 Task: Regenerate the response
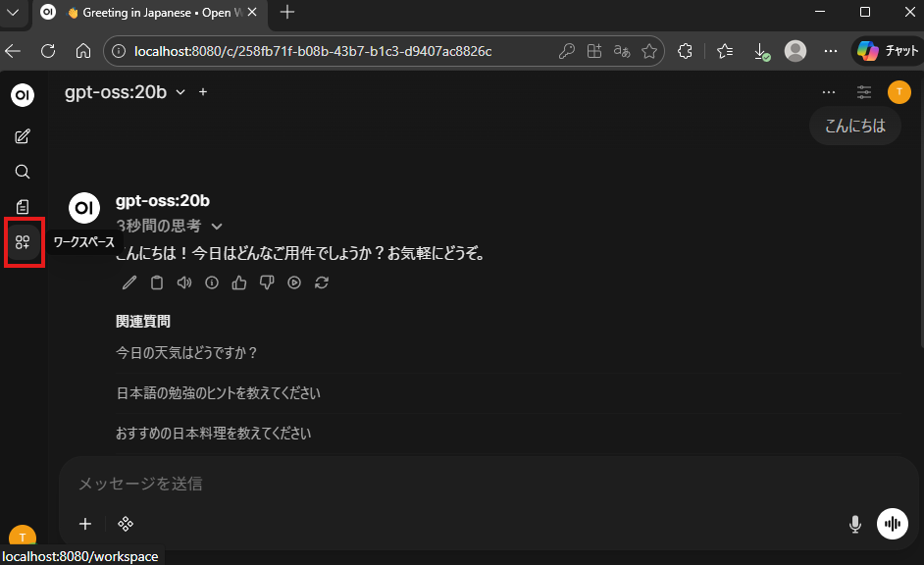coord(321,282)
